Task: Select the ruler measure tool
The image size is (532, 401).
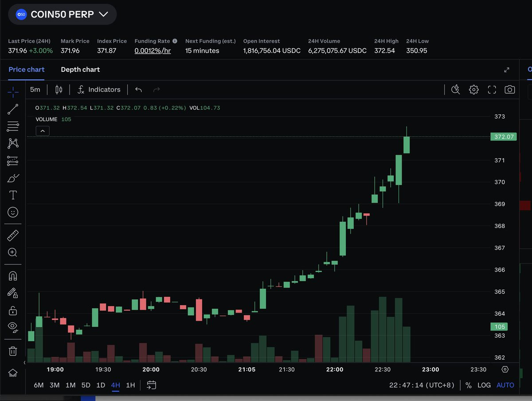Action: pyautogui.click(x=13, y=236)
